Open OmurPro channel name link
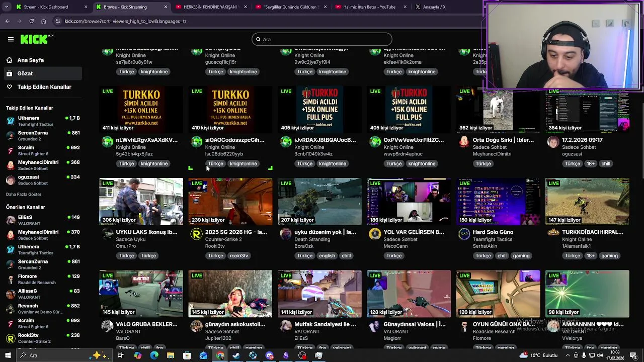 [x=126, y=246]
